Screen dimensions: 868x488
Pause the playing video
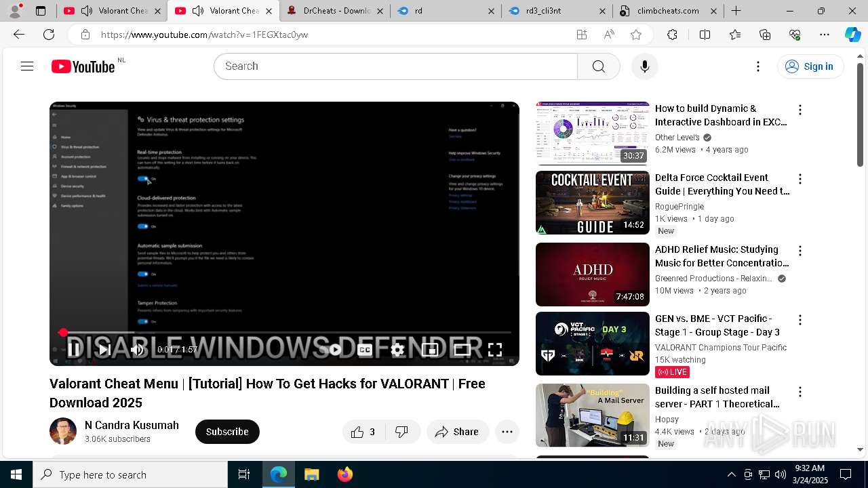tap(74, 350)
